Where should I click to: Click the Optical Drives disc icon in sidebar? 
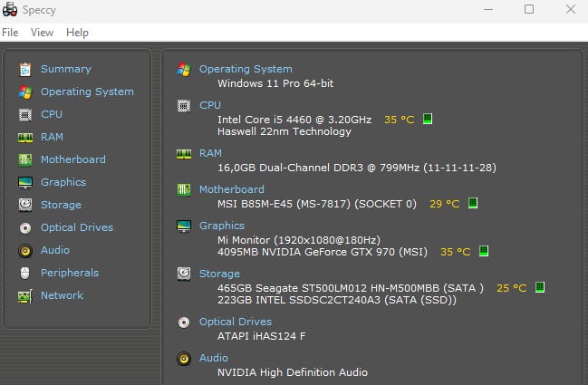pos(24,227)
